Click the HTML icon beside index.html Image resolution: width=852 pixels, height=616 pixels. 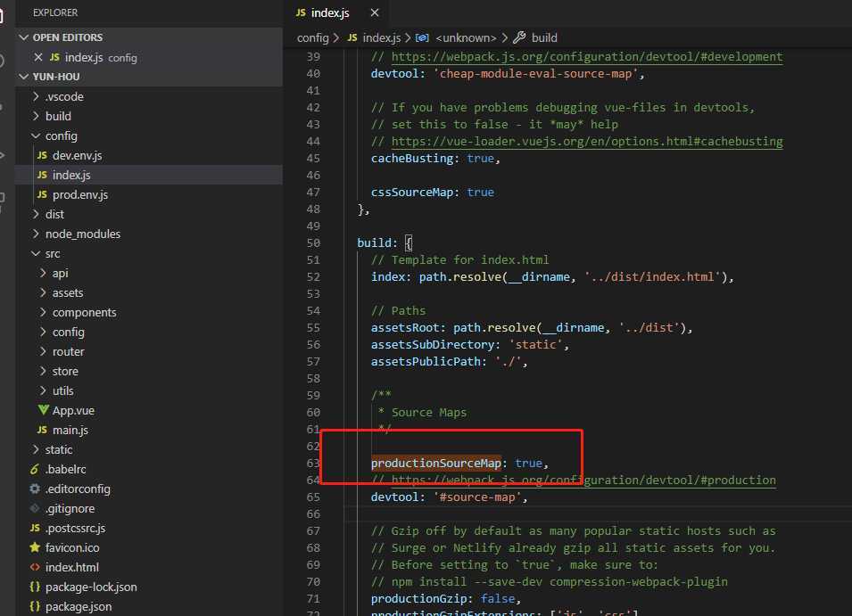[x=35, y=567]
